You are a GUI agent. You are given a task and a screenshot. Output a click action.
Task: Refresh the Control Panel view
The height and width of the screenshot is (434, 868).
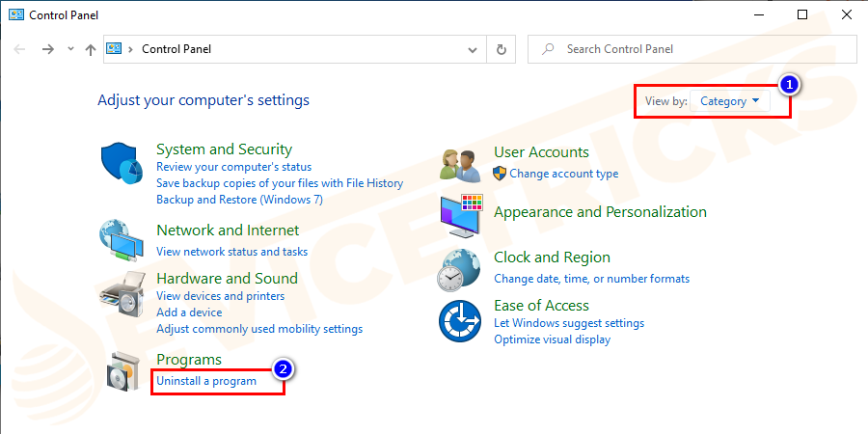click(501, 49)
